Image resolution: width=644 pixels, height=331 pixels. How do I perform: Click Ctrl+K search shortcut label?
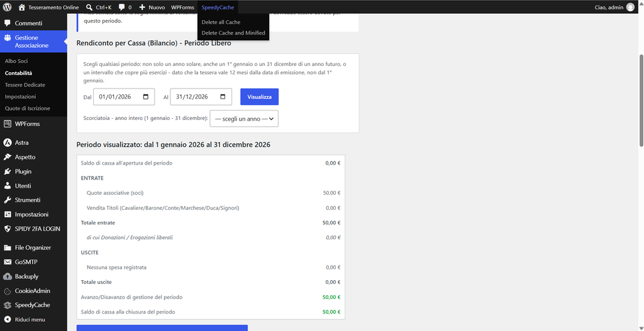(x=104, y=7)
